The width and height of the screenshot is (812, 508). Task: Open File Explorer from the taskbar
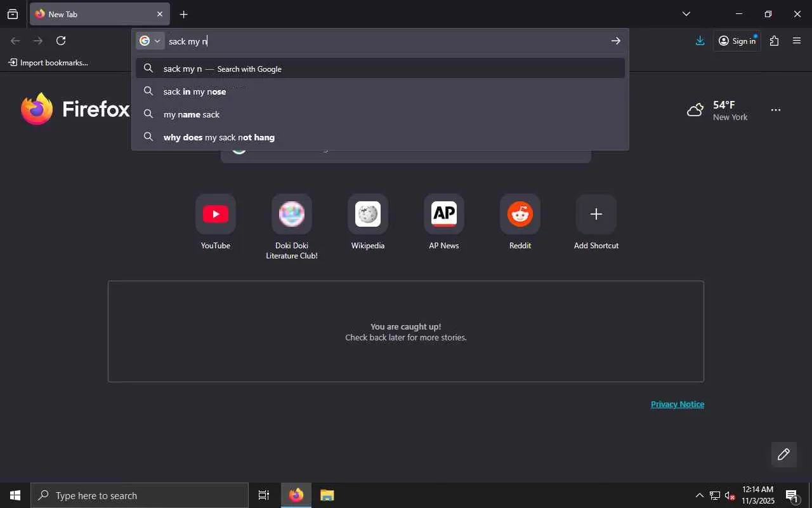coord(327,495)
